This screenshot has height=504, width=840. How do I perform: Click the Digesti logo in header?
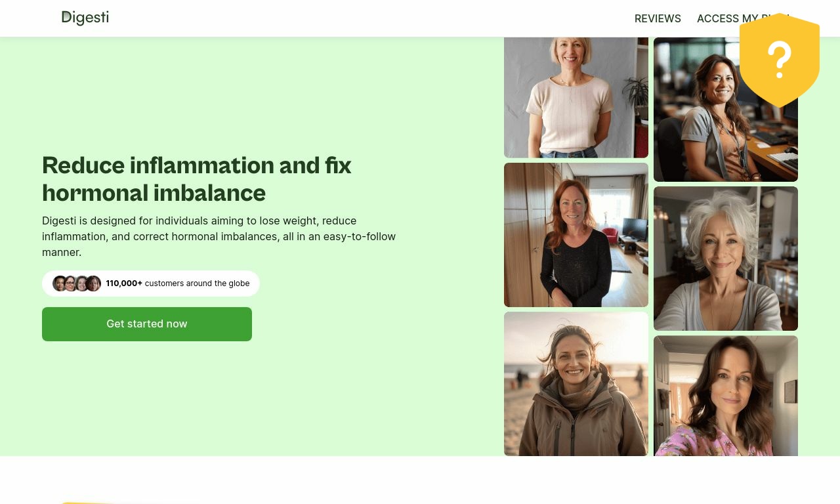85,18
